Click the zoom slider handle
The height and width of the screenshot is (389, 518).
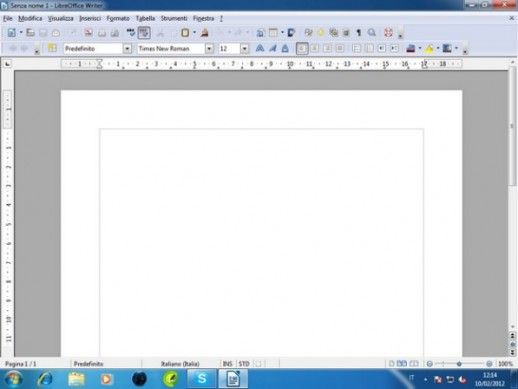[x=459, y=364]
